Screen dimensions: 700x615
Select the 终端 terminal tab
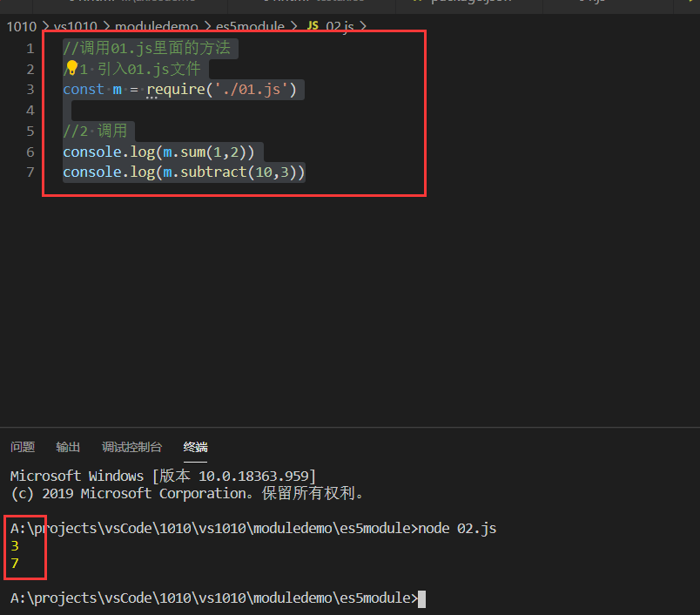(x=196, y=447)
